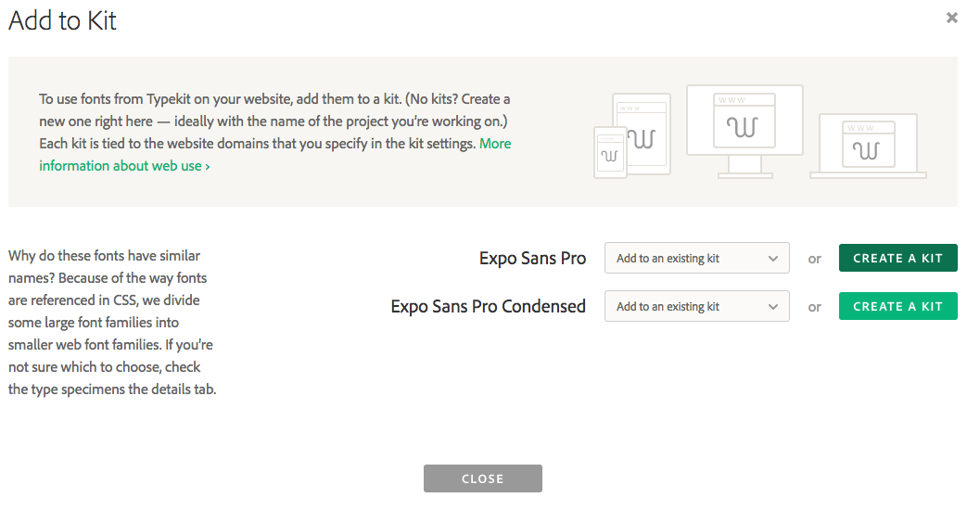Click the smartphone illustration icon
The width and height of the screenshot is (980, 510).
608,151
